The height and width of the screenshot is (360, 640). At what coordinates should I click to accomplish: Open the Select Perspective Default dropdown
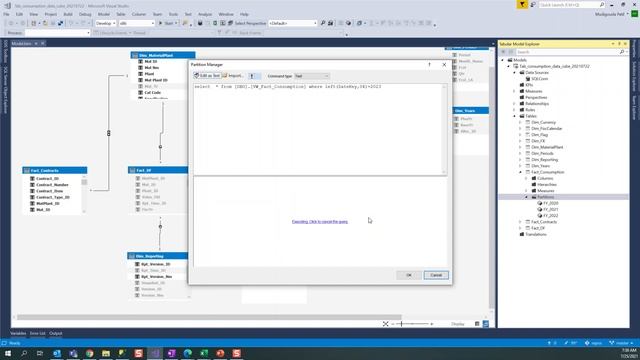tap(292, 23)
